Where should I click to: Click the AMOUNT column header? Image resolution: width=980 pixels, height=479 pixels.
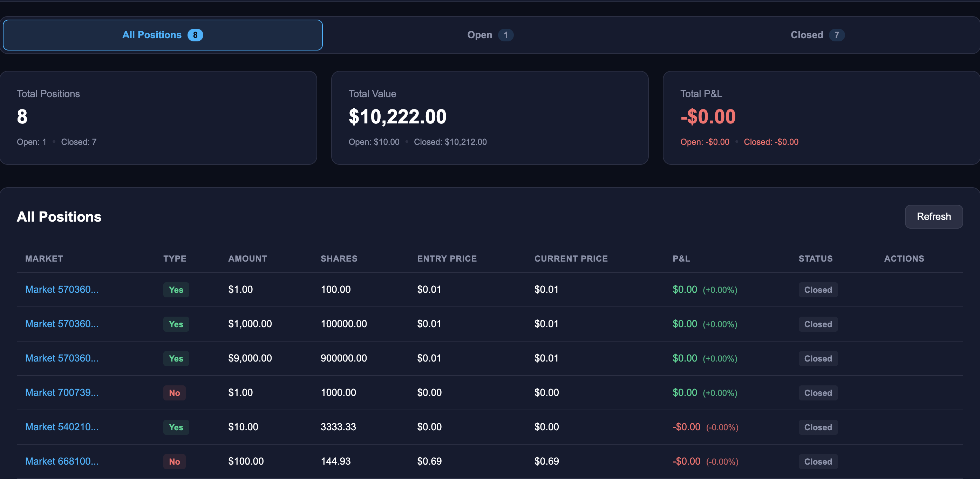point(248,259)
